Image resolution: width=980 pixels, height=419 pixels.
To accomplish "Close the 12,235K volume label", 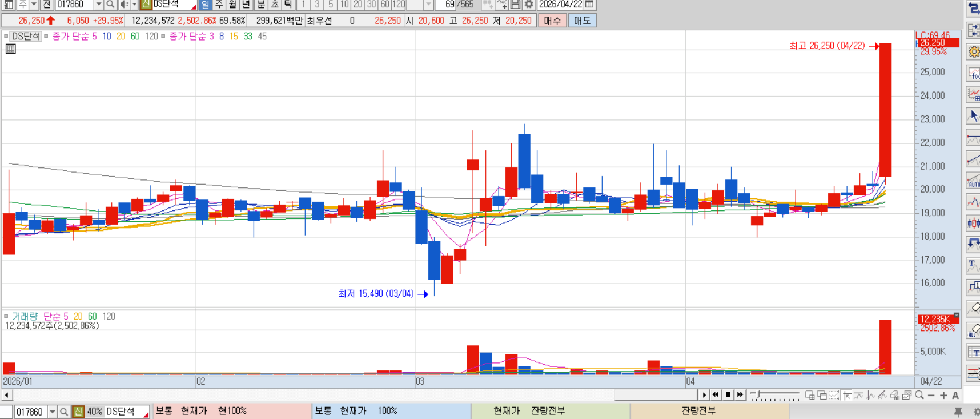I will 957,315.
